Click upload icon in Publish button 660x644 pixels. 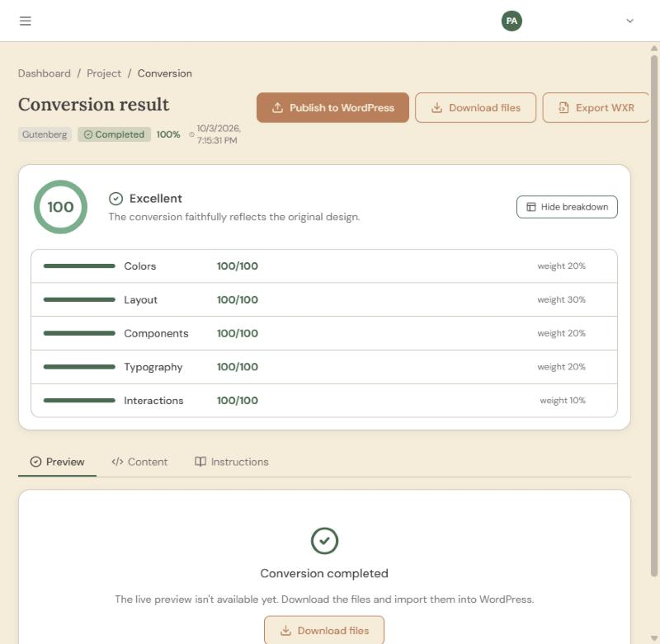pos(277,108)
